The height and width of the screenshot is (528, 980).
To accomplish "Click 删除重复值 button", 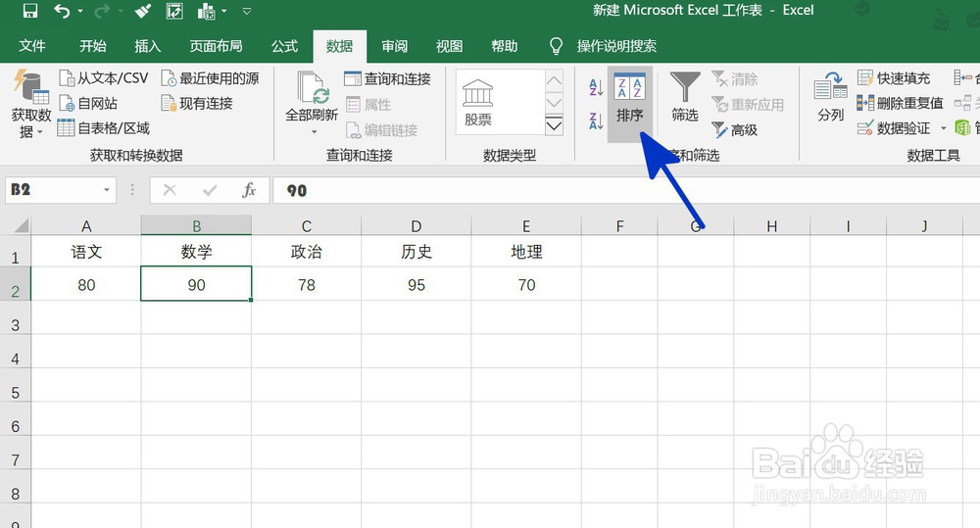I will [x=900, y=103].
